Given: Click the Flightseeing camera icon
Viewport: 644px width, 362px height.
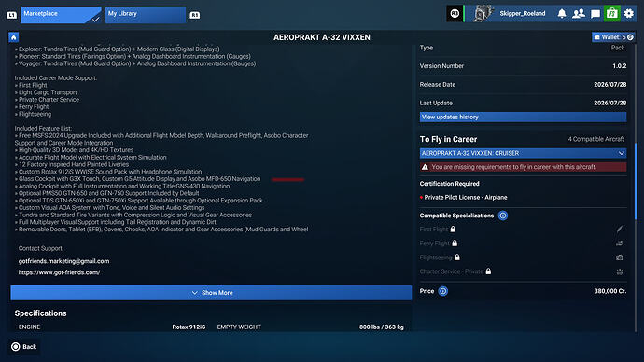Looking at the screenshot, I should click(x=620, y=258).
